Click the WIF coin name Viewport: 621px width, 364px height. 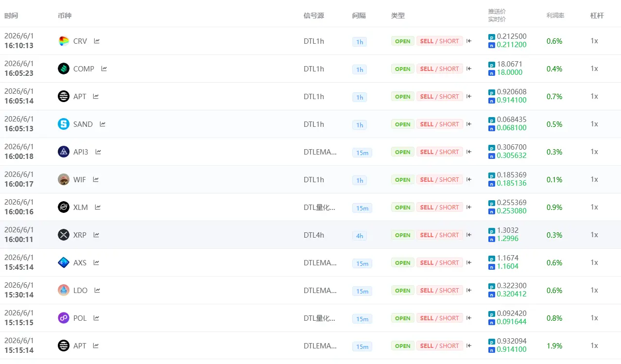pos(80,180)
